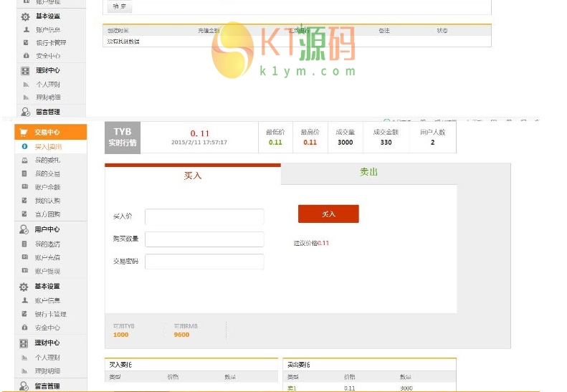
Task: Click the 理财中心 section icon in the lower trading page sidebar
Action: click(x=24, y=343)
